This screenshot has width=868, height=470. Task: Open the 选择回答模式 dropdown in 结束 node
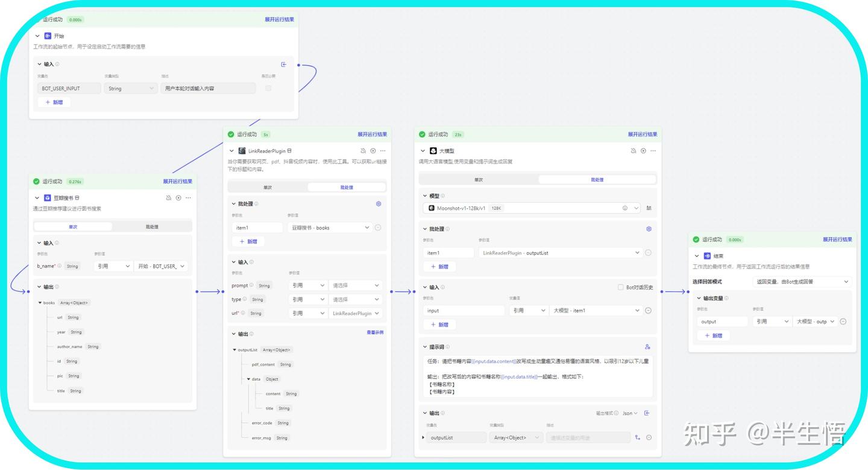(x=802, y=282)
